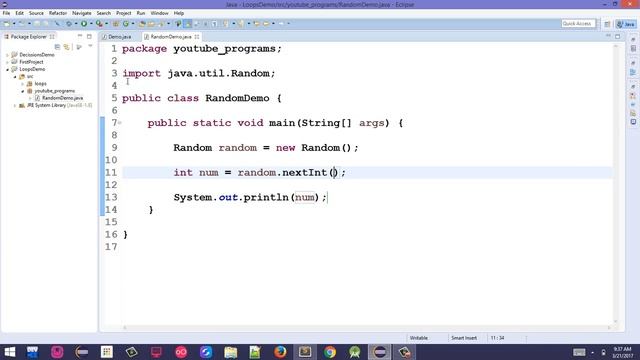Open the Back history dropdown arrow
640x360 pixels.
pyautogui.click(x=273, y=24)
